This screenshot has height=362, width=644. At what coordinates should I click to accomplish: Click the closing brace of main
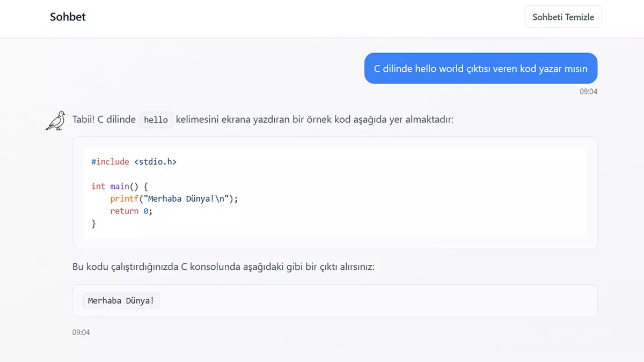tap(94, 224)
